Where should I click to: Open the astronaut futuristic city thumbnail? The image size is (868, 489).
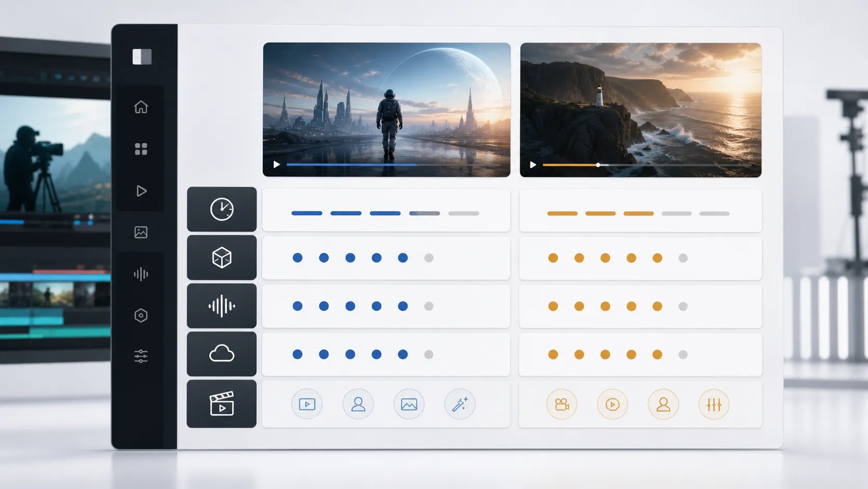[387, 110]
